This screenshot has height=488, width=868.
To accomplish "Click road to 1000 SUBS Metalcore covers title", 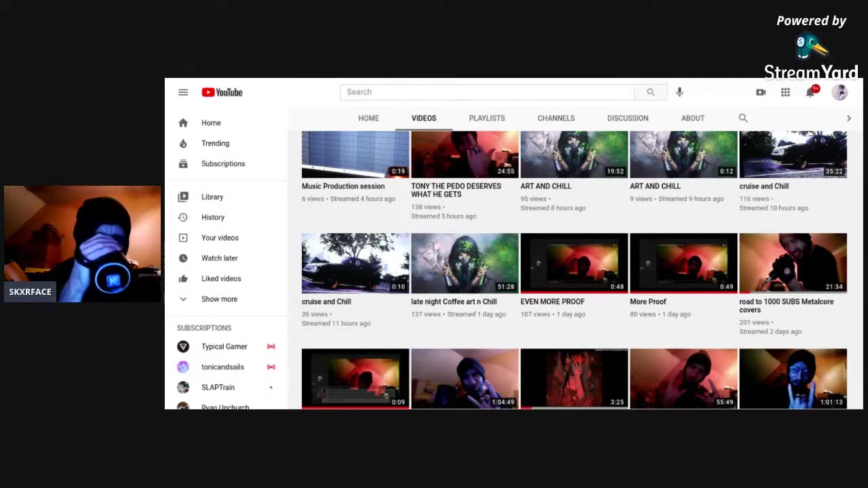I will (x=787, y=306).
